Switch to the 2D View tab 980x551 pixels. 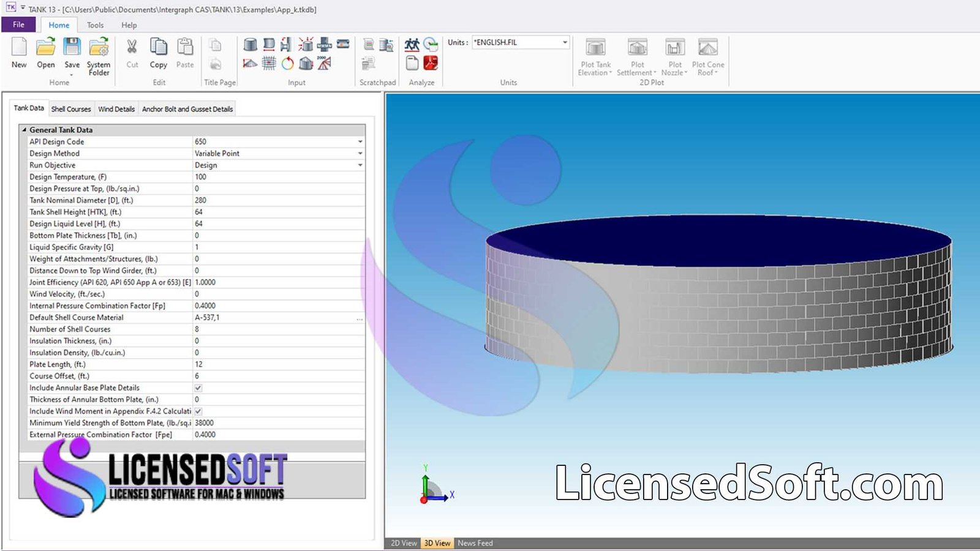(x=404, y=543)
